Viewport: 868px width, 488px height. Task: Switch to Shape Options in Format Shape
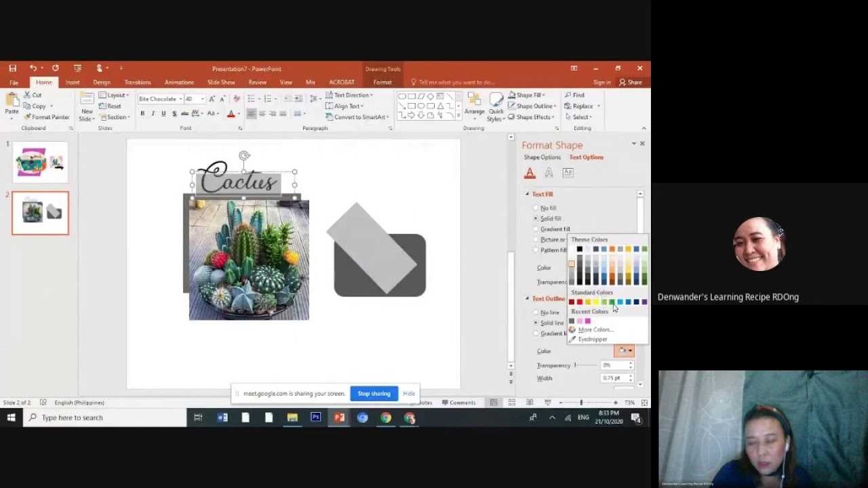542,157
